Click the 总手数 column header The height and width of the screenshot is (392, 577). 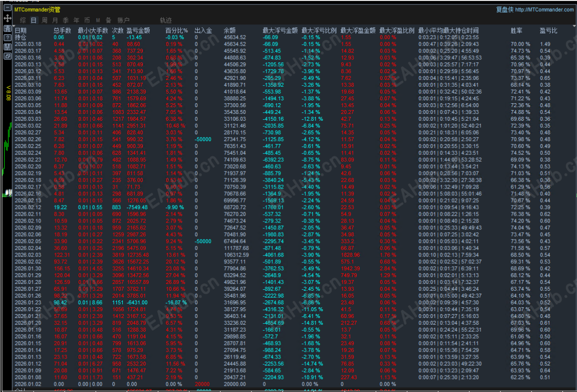tap(62, 31)
